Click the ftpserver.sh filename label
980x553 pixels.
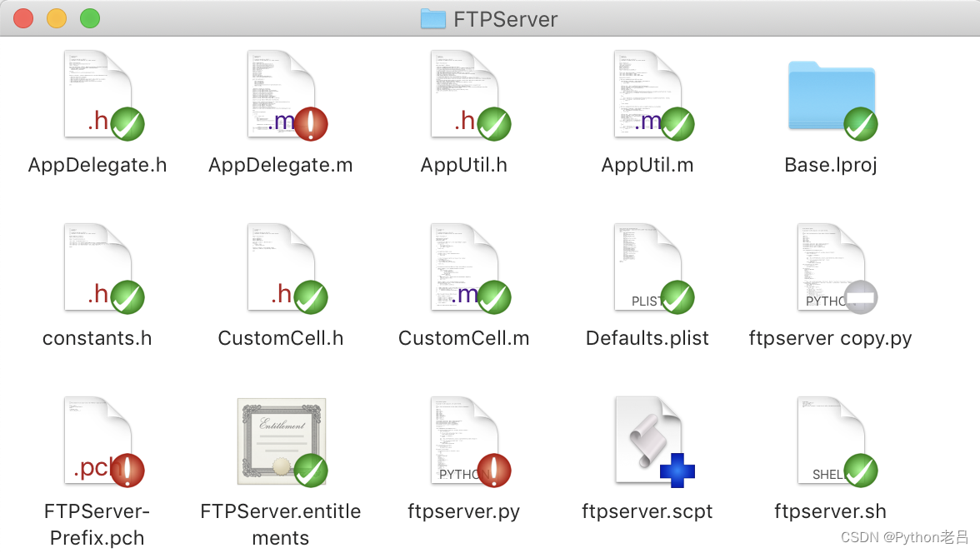tap(831, 511)
